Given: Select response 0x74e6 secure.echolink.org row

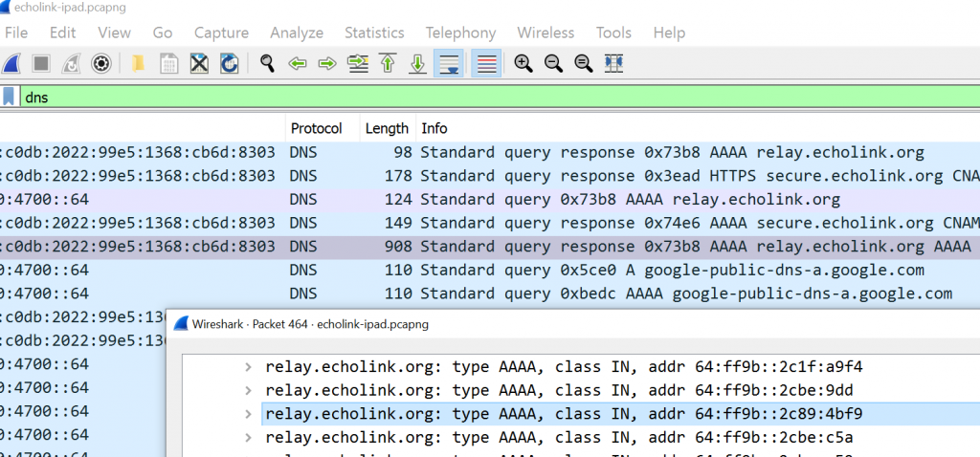Looking at the screenshot, I should tap(490, 223).
